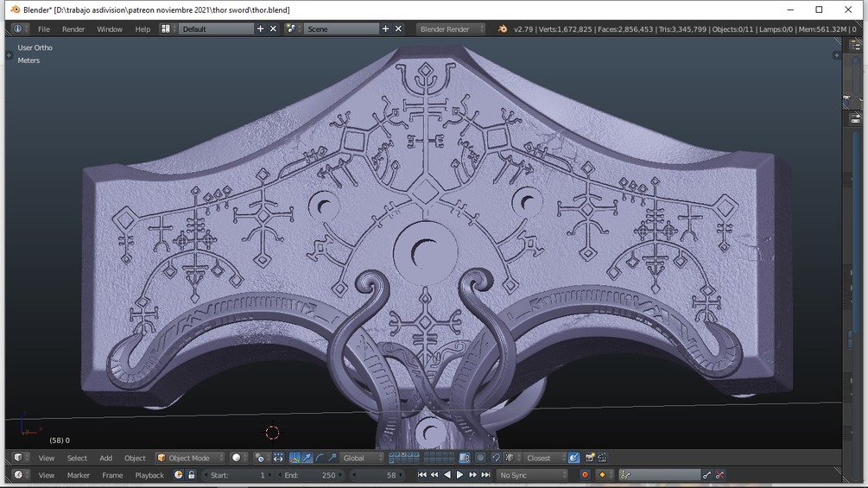Image resolution: width=868 pixels, height=488 pixels.
Task: Click the current frame 58 field
Action: tap(378, 475)
